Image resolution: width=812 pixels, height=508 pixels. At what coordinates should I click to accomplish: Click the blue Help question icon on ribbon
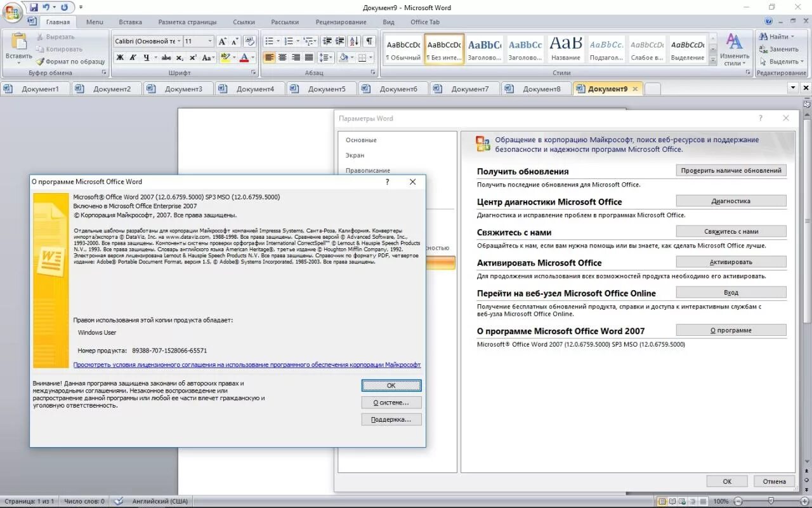click(769, 22)
